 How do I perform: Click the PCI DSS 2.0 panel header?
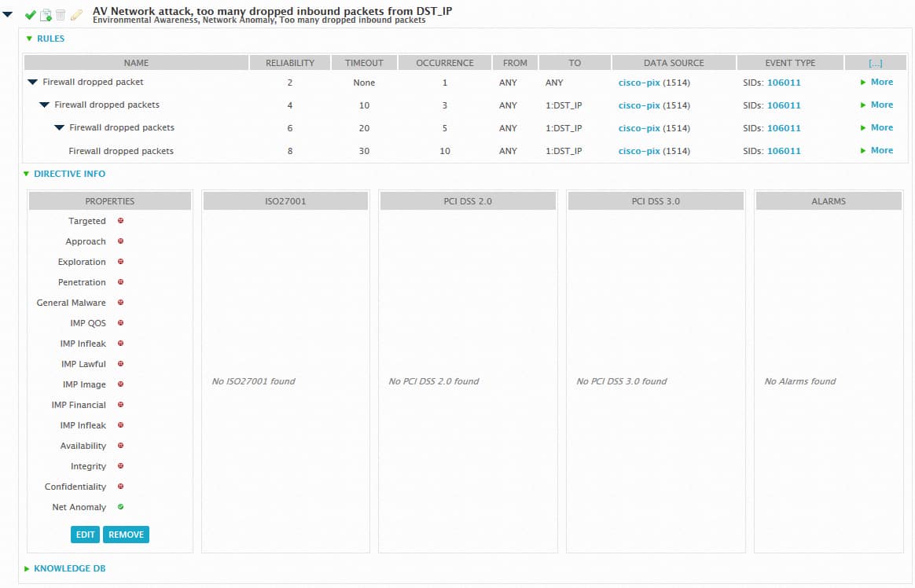[x=468, y=201]
